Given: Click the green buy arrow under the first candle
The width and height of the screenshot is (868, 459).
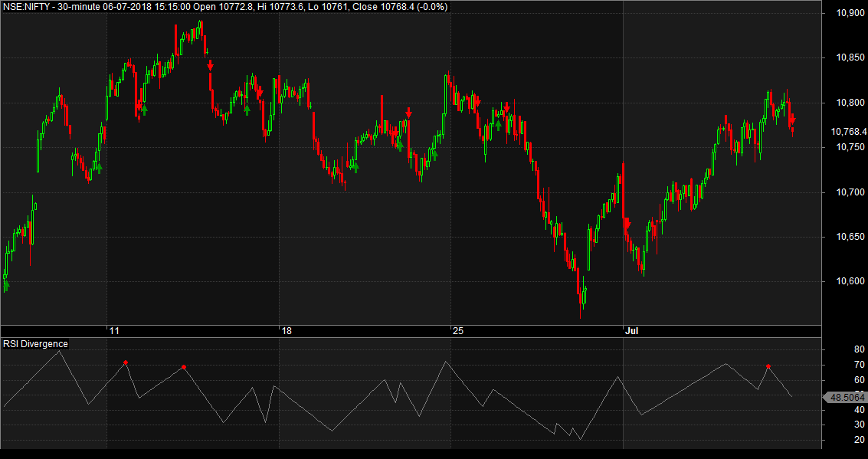Looking at the screenshot, I should (6, 284).
